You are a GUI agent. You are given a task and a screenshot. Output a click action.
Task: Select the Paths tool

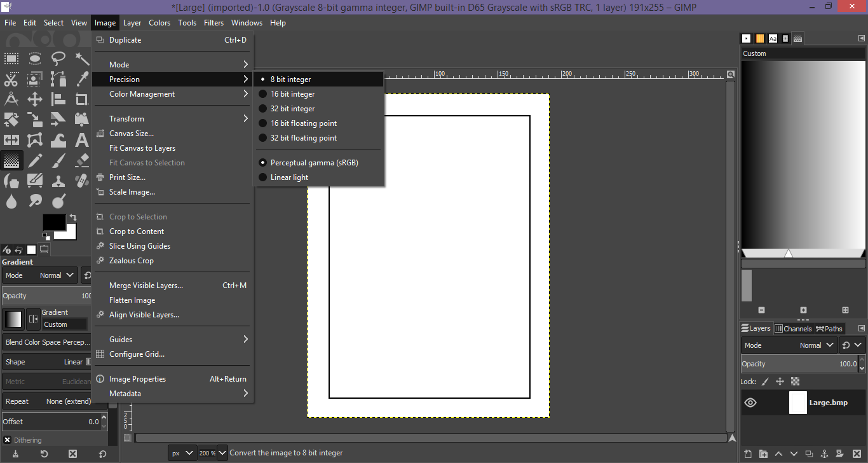[x=58, y=79]
